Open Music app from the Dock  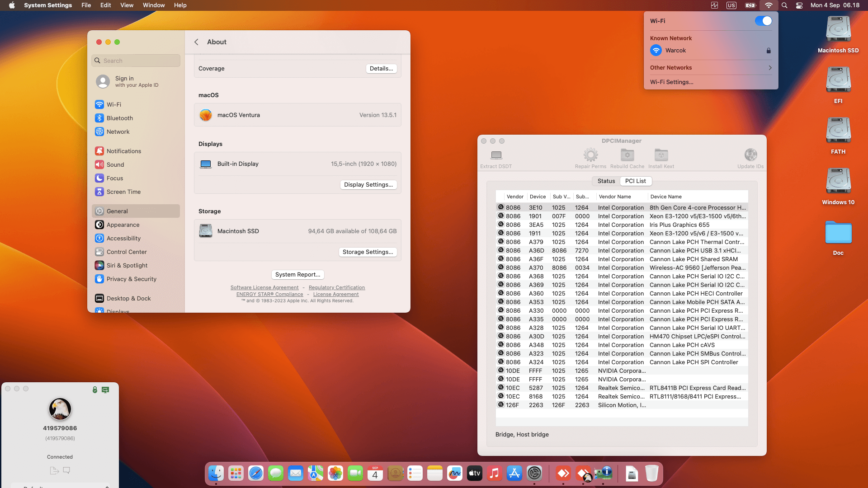[495, 473]
